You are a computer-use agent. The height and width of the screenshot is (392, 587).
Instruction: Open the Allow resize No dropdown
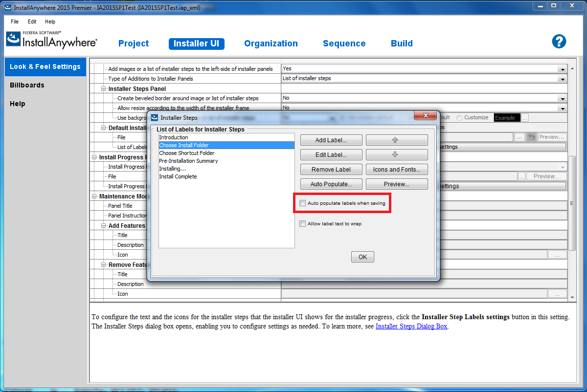[x=563, y=108]
